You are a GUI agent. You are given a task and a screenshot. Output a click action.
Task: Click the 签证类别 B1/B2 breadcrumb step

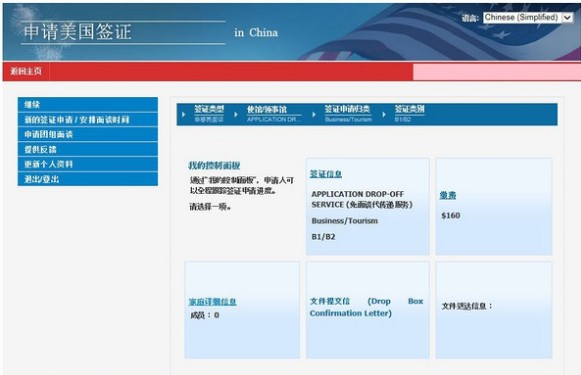409,113
